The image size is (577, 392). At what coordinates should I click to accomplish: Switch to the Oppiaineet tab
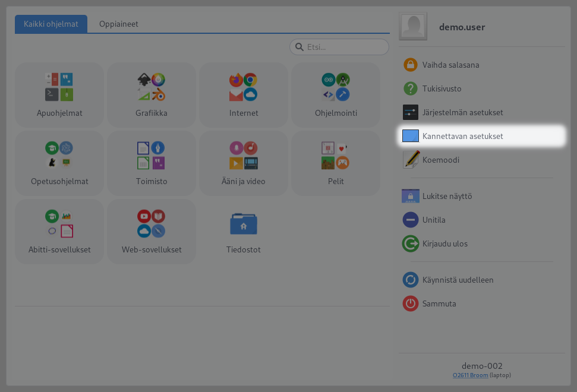tap(118, 24)
